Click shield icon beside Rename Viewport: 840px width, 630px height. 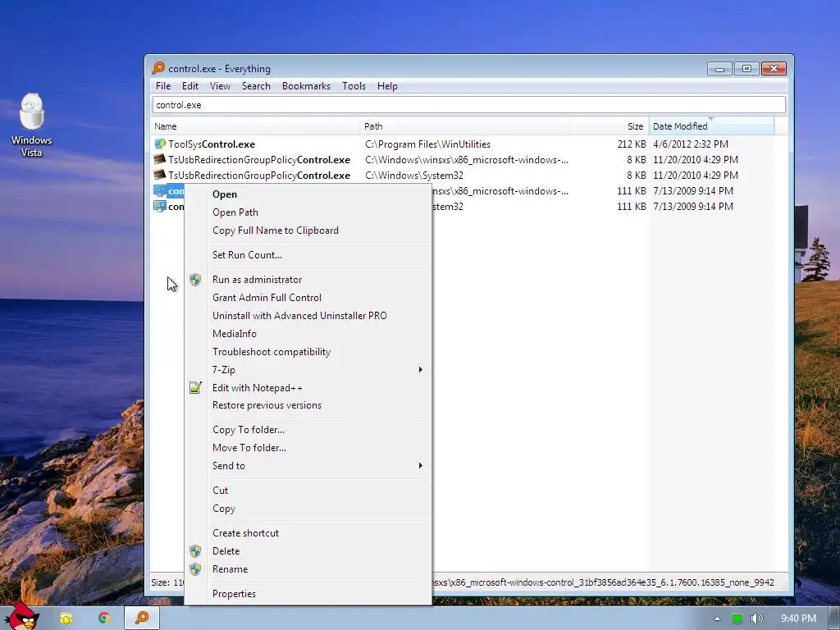click(x=195, y=569)
